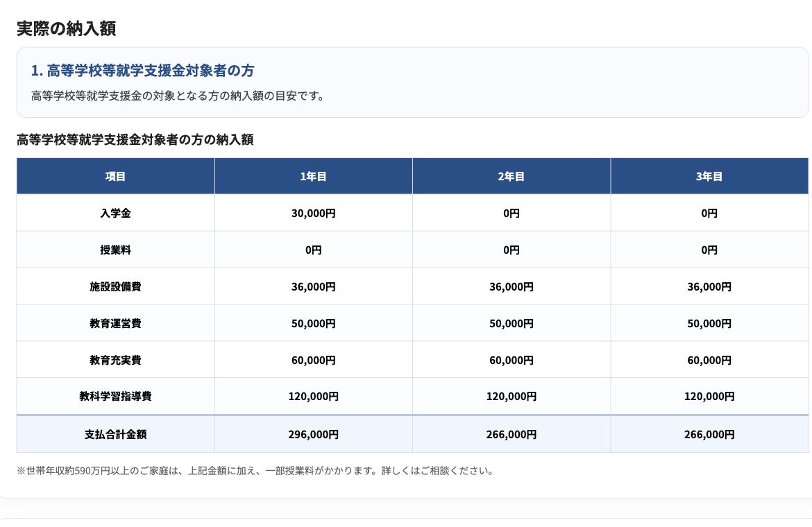Click the 3年目 0円 cell in the 授業料 row

tap(709, 250)
